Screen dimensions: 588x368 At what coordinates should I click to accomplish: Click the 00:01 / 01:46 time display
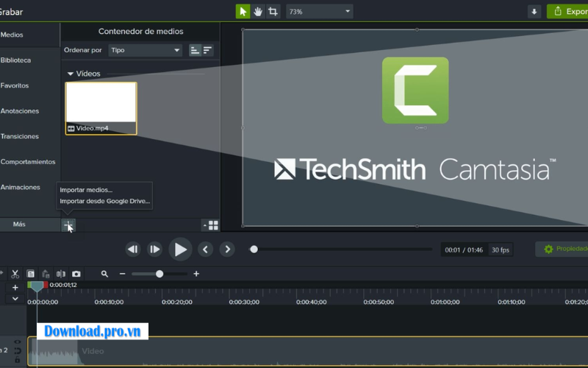click(x=464, y=250)
